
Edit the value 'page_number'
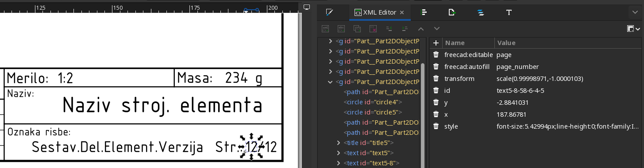pyautogui.click(x=517, y=67)
